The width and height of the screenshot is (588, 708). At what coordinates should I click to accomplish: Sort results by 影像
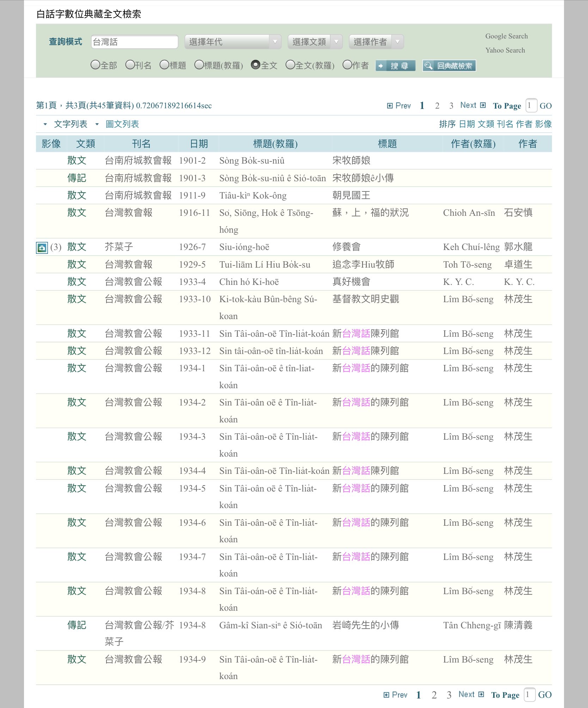543,124
